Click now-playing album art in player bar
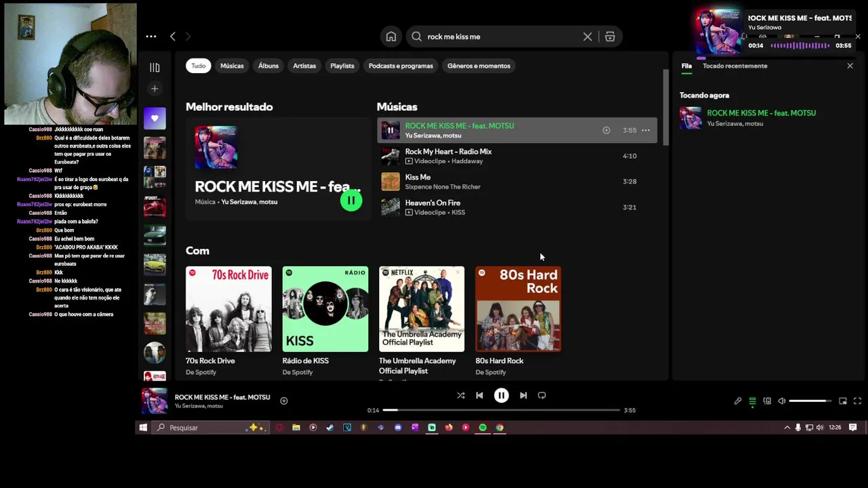The width and height of the screenshot is (868, 488). 155,401
